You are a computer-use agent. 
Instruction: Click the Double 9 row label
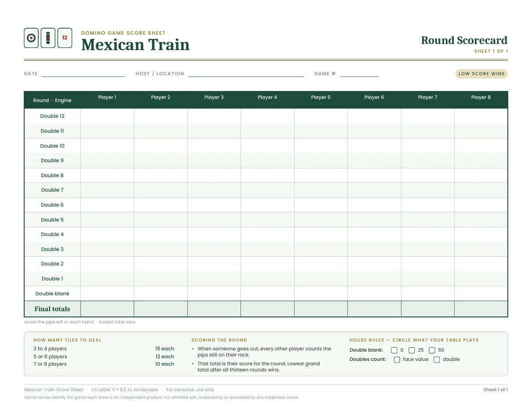[52, 160]
